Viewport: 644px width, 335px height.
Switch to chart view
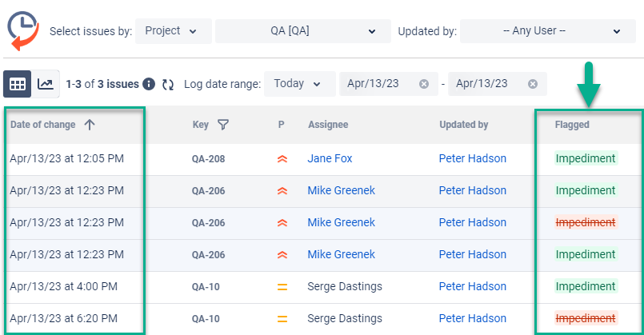(x=46, y=83)
